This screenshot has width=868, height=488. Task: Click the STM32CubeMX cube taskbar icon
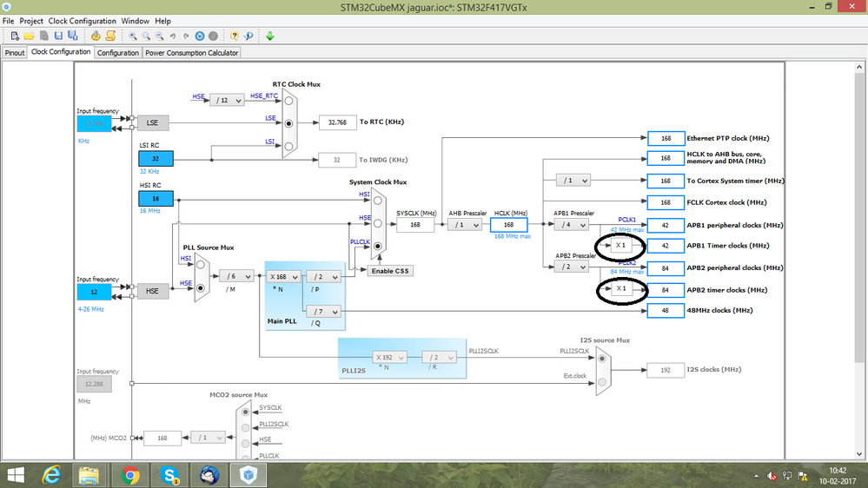point(248,475)
